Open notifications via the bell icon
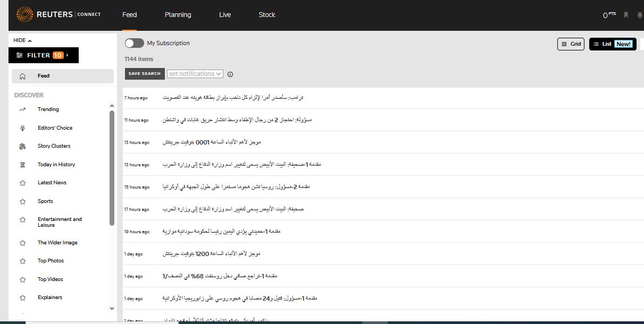The image size is (644, 324). click(639, 15)
